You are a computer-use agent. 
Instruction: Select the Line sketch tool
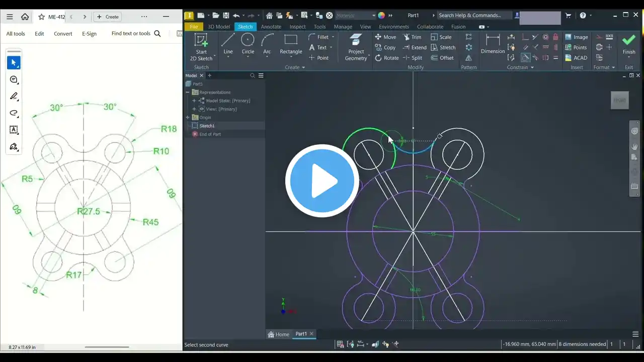coord(228,43)
